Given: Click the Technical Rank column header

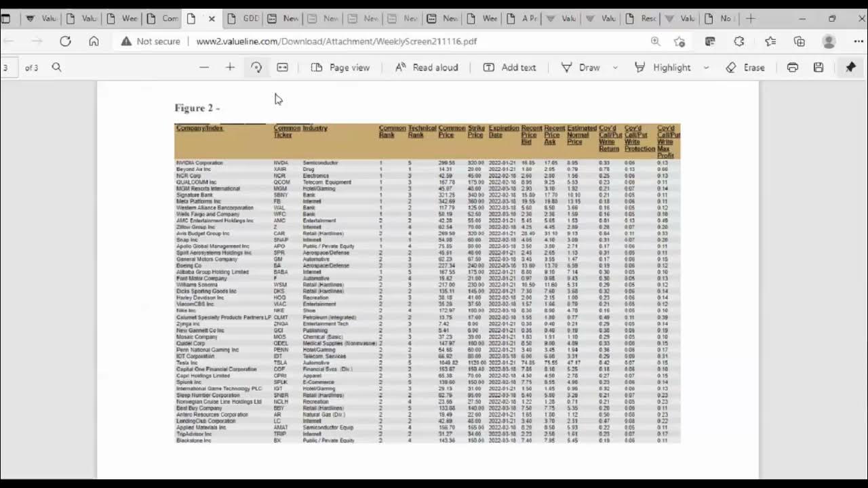Looking at the screenshot, I should coord(422,131).
